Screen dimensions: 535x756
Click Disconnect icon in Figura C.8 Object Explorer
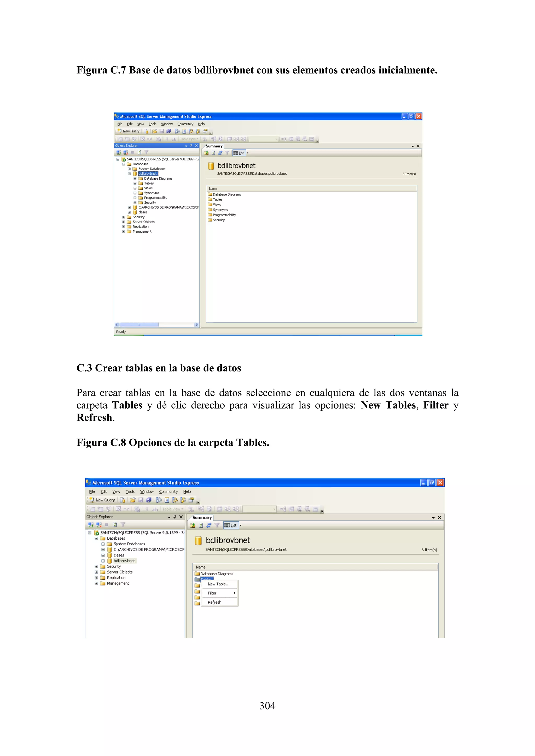point(98,525)
